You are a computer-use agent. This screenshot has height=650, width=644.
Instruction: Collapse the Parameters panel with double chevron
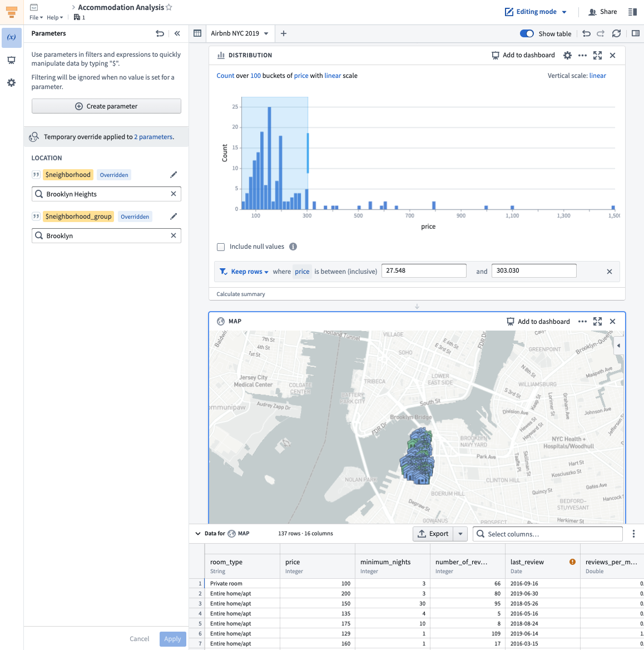point(177,33)
